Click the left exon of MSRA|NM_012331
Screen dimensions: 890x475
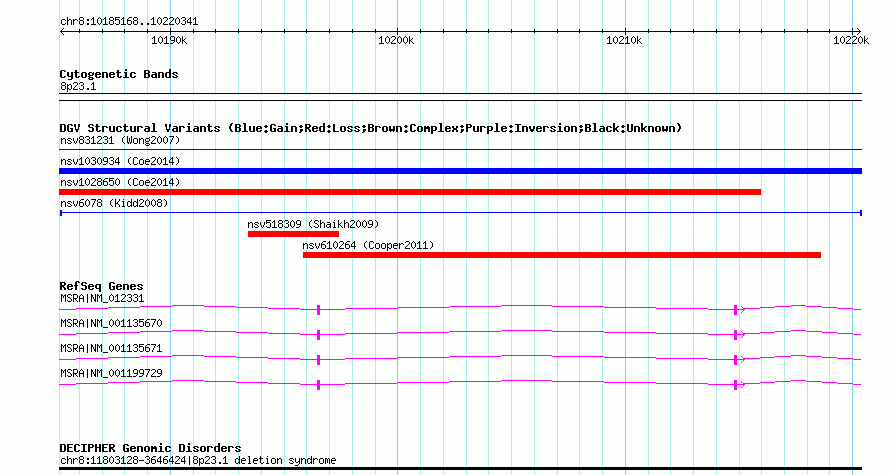pos(318,310)
